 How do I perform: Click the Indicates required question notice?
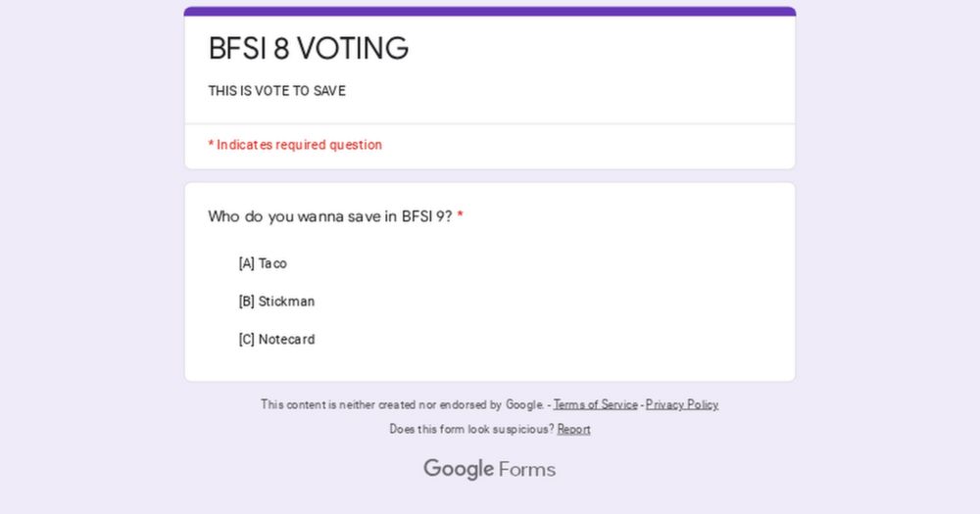pos(295,145)
